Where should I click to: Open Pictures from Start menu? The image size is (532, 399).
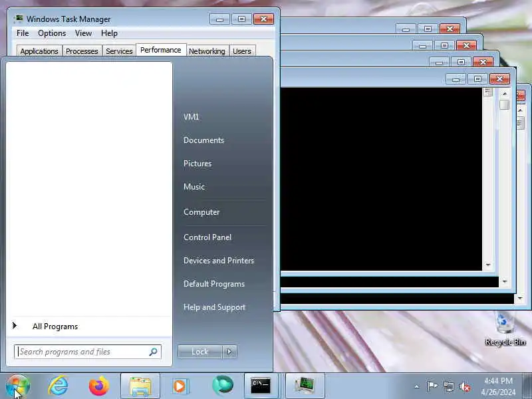pos(198,164)
